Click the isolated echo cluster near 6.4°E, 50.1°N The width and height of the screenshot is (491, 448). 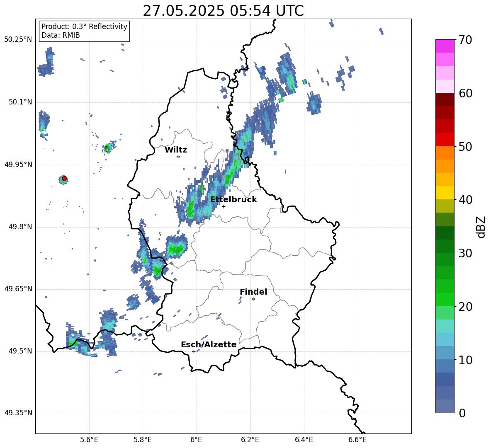pyautogui.click(x=314, y=103)
